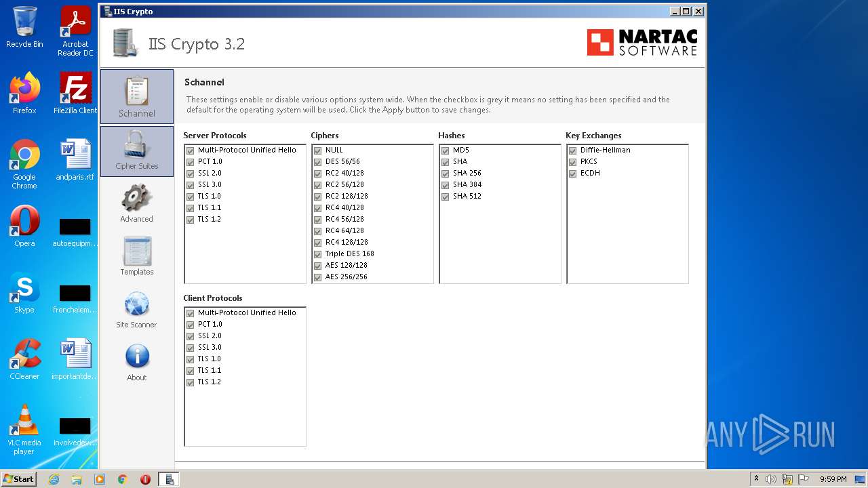The width and height of the screenshot is (868, 488).
Task: Launch Firefox from desktop
Action: [24, 94]
